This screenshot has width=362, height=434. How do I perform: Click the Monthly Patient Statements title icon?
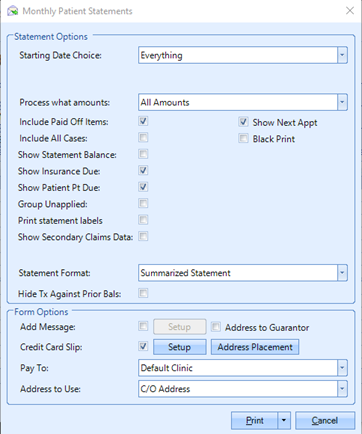(x=12, y=11)
